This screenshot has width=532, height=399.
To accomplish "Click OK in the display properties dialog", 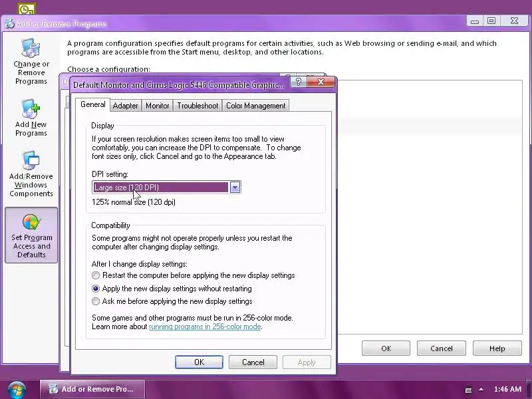I will (199, 362).
